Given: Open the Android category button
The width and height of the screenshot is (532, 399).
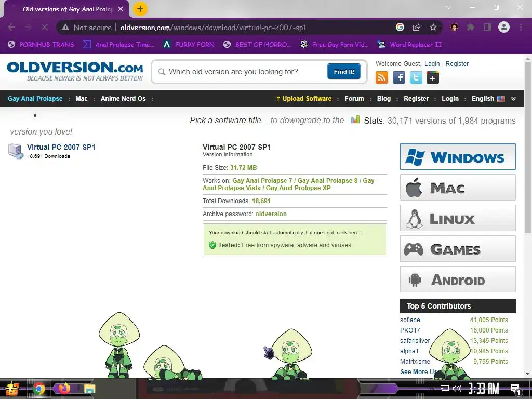Looking at the screenshot, I should click(458, 280).
